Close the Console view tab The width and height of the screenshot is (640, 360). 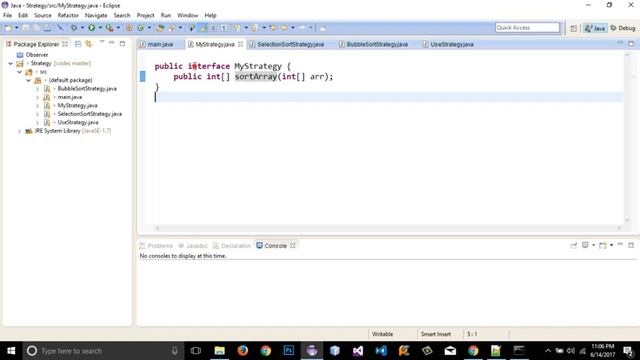pos(293,245)
